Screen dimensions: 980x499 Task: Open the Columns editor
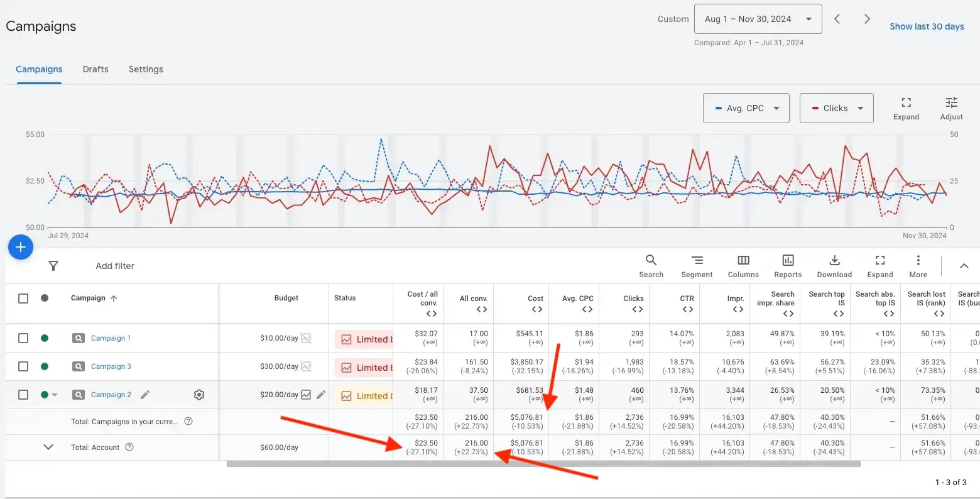click(x=743, y=266)
